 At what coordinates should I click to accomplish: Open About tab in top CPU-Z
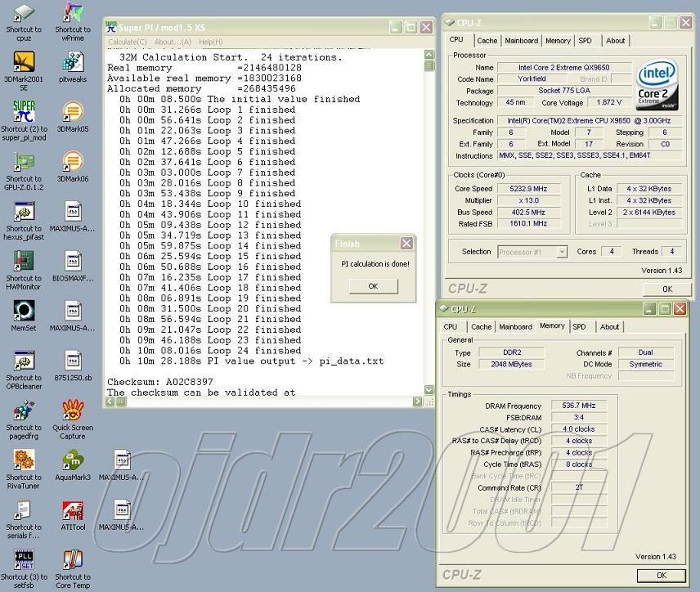(x=615, y=41)
